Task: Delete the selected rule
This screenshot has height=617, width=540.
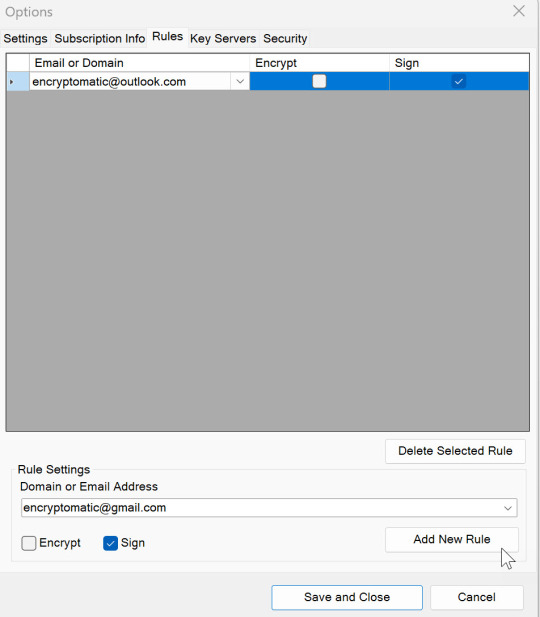Action: [455, 451]
